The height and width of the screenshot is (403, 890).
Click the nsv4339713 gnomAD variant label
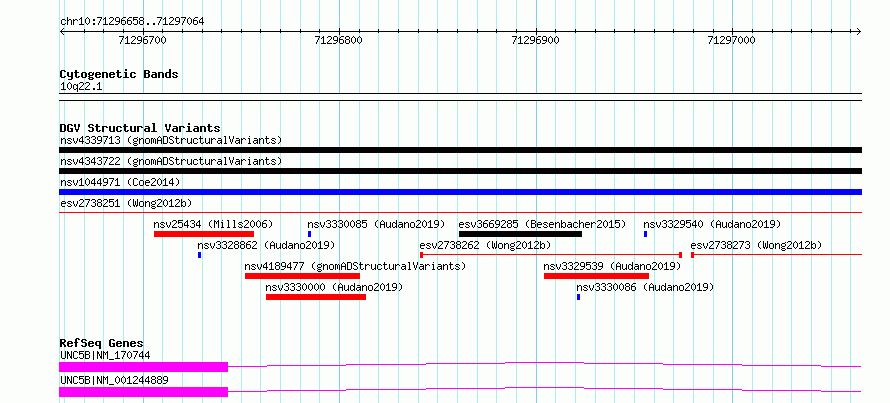(171, 140)
